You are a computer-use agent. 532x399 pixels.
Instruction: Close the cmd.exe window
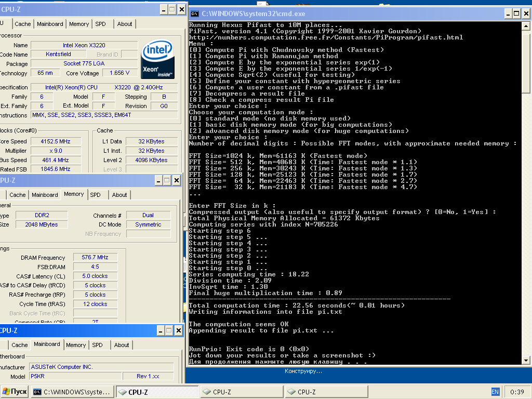click(x=526, y=14)
